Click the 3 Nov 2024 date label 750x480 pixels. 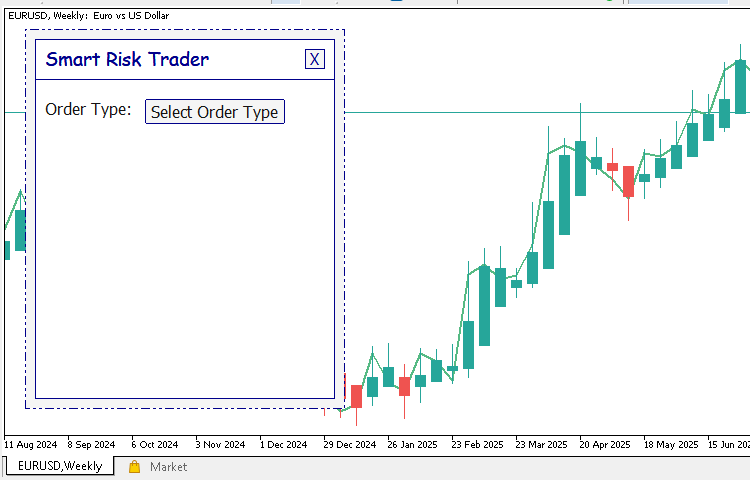(220, 445)
